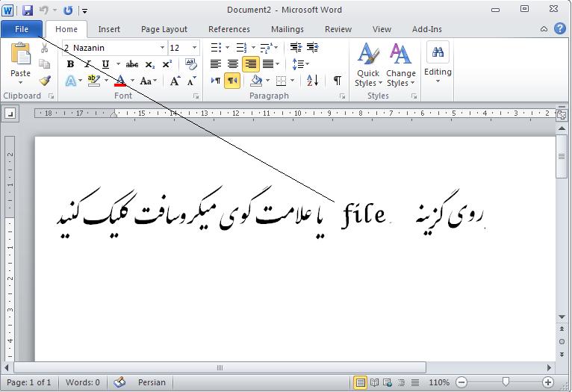Viewport: 572px width, 392px height.
Task: Click the Clear Formatting icon
Action: 191,64
